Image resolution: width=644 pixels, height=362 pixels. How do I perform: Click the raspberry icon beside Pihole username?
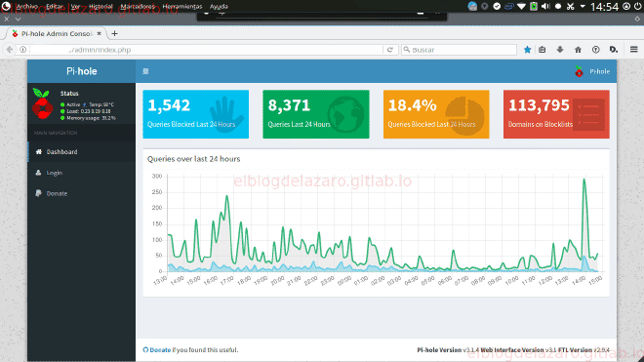click(579, 71)
